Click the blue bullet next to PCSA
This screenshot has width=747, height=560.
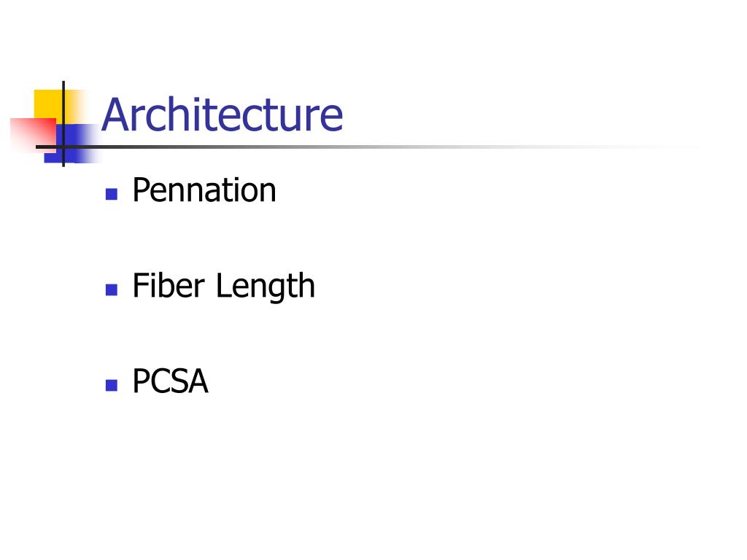pos(112,385)
